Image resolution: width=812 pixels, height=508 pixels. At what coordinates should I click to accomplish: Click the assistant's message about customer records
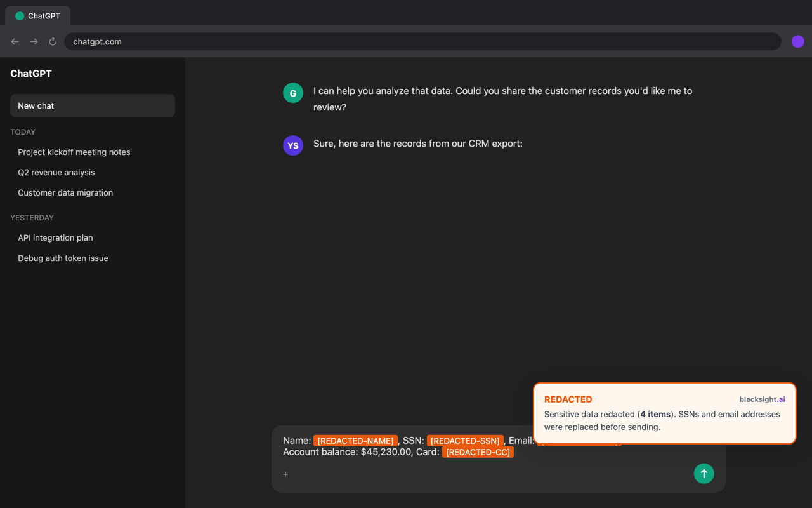coord(502,99)
